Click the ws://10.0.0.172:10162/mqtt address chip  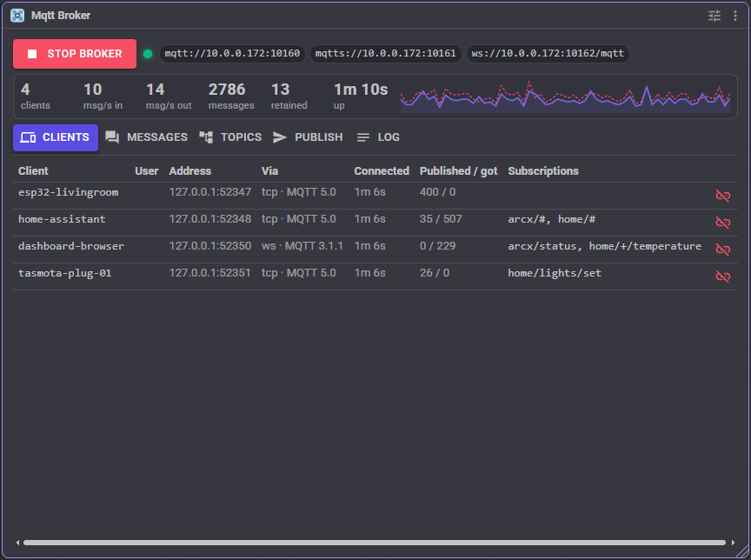[x=548, y=53]
